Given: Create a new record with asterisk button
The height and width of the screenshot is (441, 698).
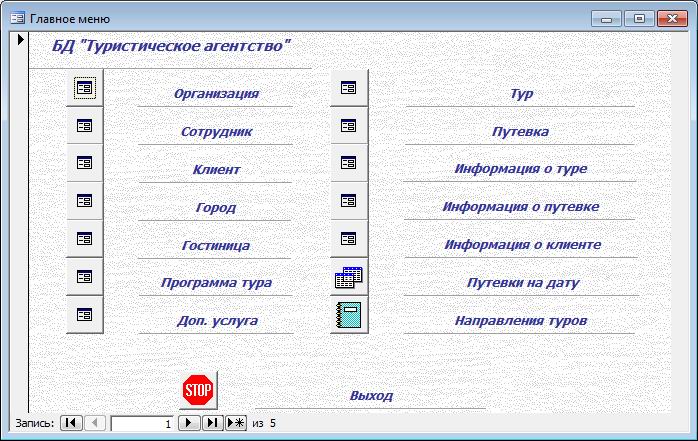Looking at the screenshot, I should click(x=236, y=423).
